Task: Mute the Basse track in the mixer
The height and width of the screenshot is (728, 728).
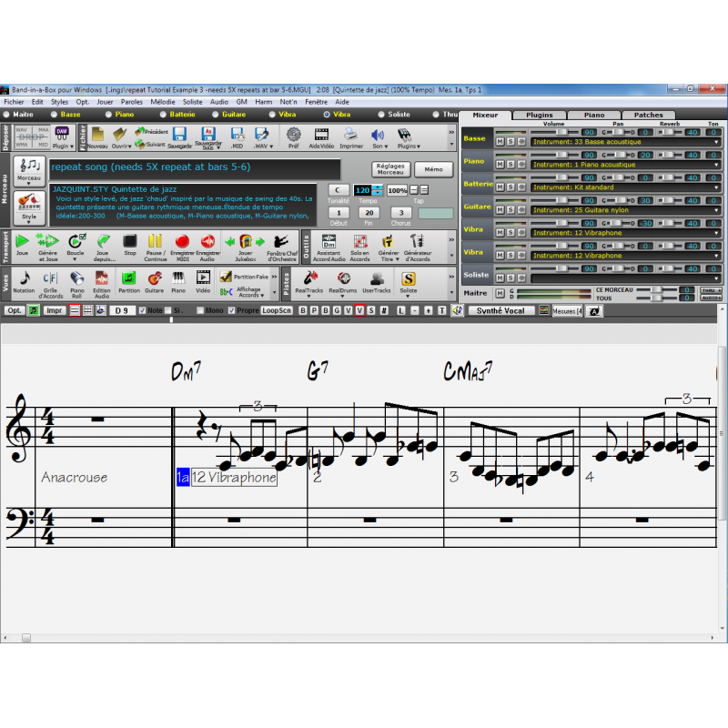Action: (500, 142)
